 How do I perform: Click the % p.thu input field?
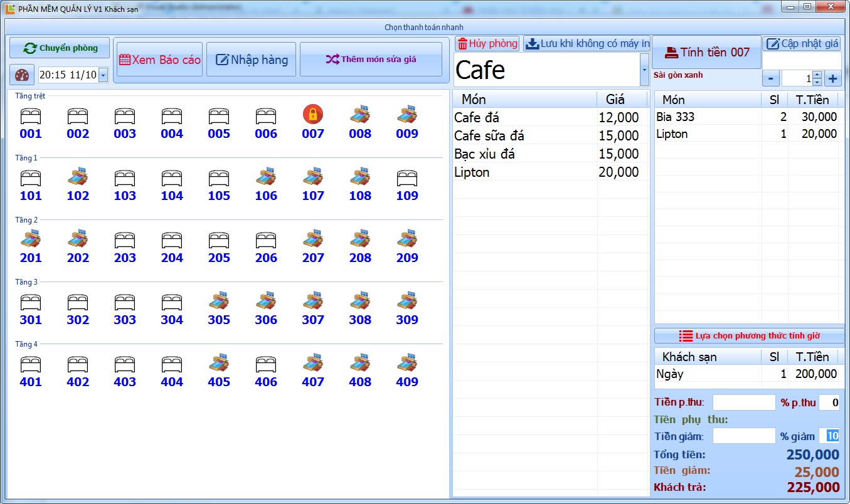(829, 402)
